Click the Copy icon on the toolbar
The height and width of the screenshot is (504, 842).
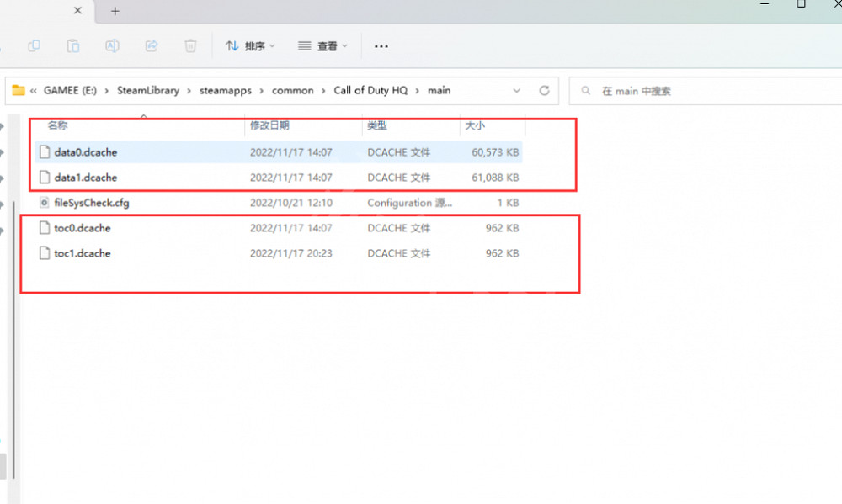click(x=34, y=46)
